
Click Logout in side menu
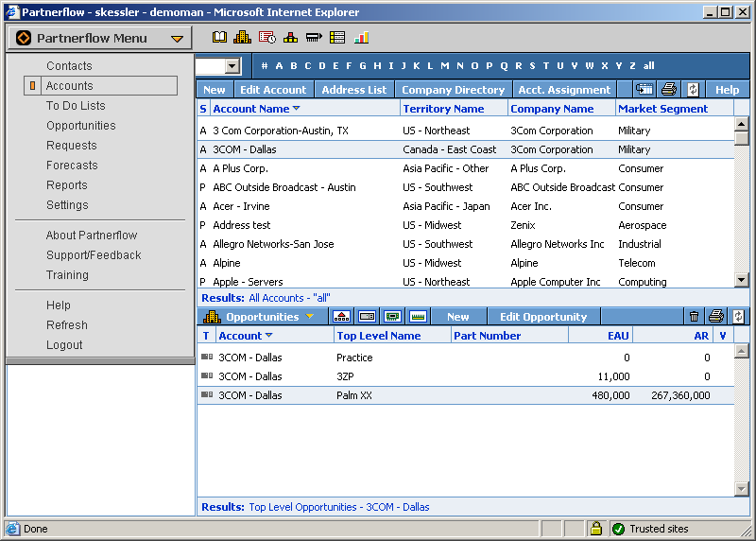point(64,344)
